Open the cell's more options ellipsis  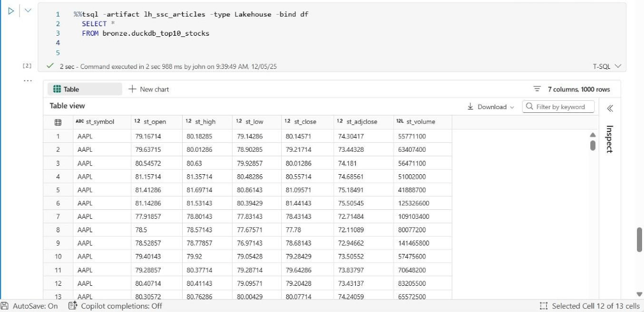27,80
